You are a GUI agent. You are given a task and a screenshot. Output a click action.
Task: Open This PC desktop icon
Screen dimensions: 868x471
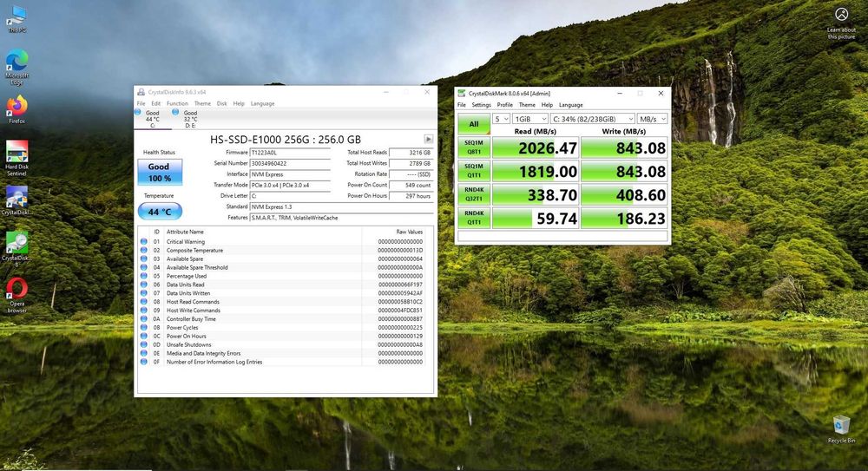pyautogui.click(x=16, y=18)
